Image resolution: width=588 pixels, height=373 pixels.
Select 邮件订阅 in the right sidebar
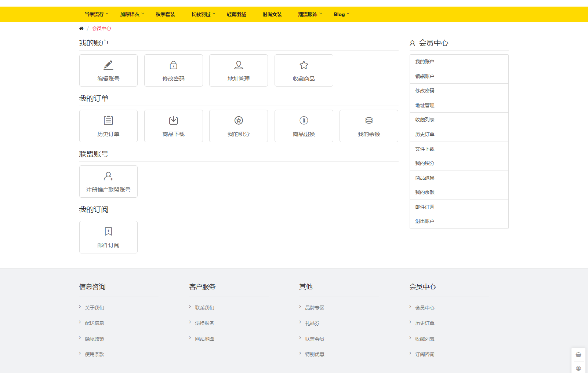(x=425, y=207)
